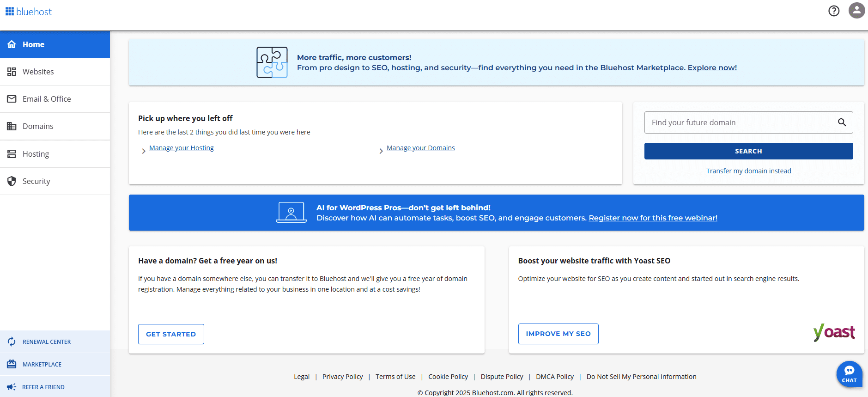Open Websites in the sidebar
The image size is (868, 397).
[55, 72]
